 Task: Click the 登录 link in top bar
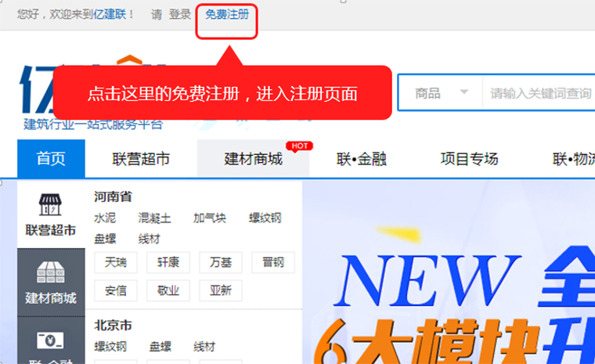coord(179,14)
